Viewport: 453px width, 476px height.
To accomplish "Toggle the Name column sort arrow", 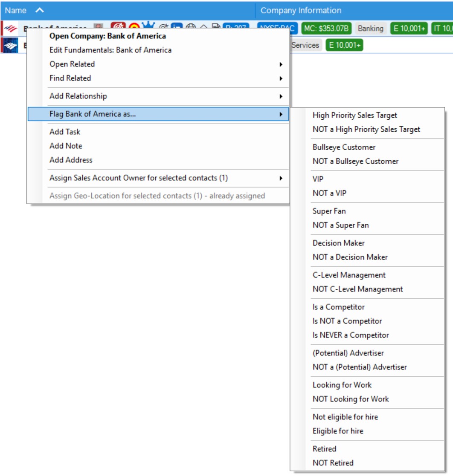I will (x=40, y=10).
